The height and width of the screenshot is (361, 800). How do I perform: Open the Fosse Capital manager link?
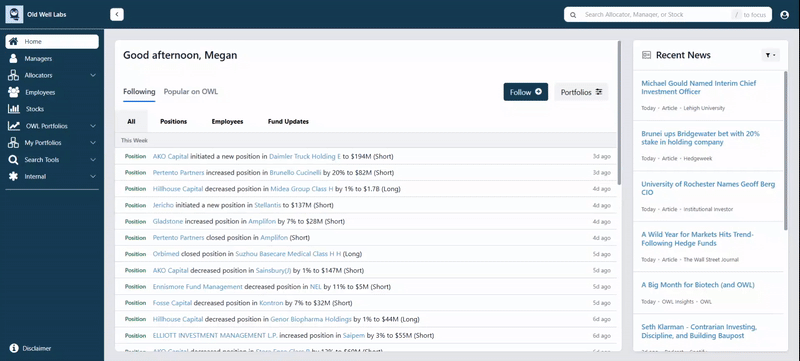pos(172,303)
